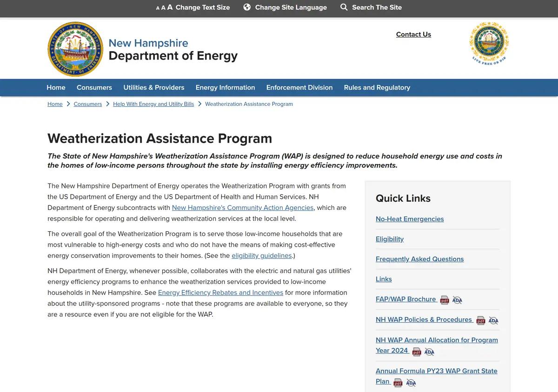
Task: Click the Quick Links sidebar heading
Action: [403, 198]
